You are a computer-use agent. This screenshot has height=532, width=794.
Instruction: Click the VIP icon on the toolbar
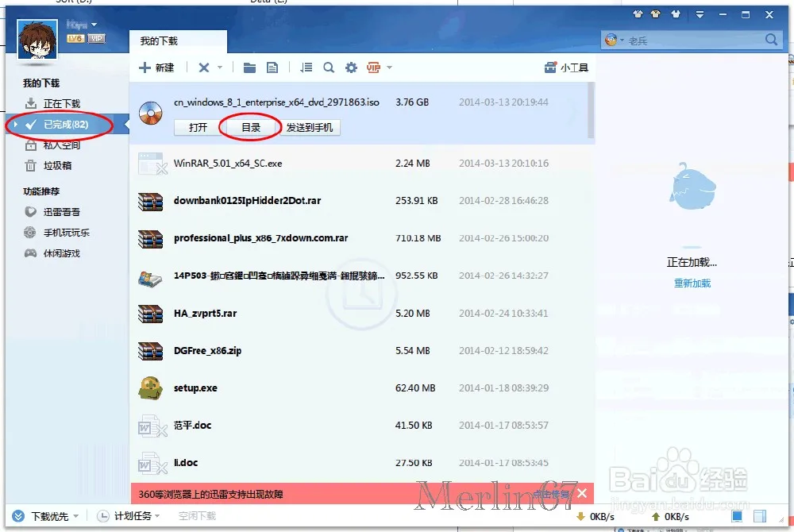[372, 67]
